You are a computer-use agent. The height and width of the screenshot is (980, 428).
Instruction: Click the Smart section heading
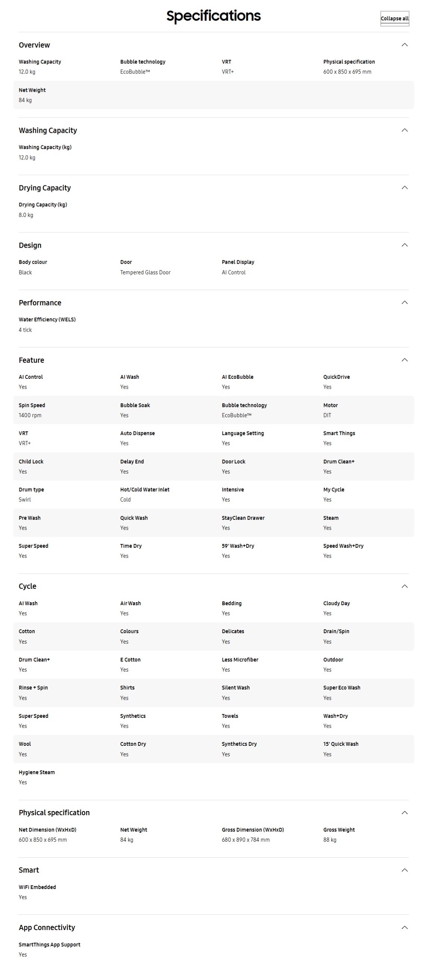tap(29, 870)
